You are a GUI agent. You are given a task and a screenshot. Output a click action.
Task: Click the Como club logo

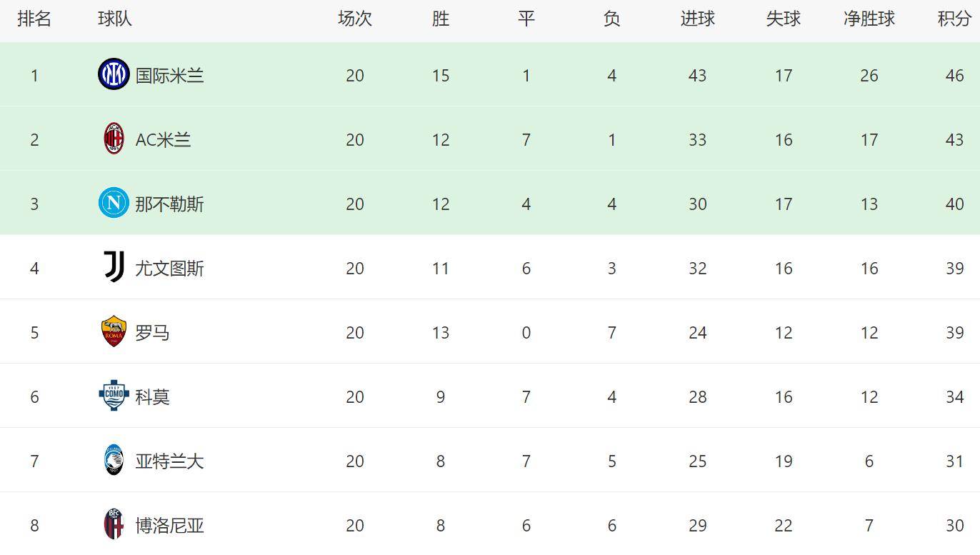114,396
